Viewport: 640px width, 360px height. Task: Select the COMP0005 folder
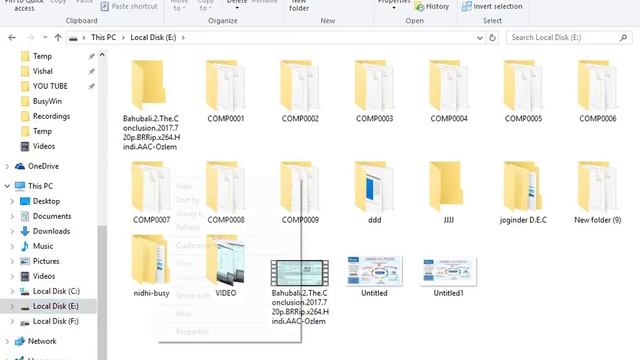tap(523, 86)
